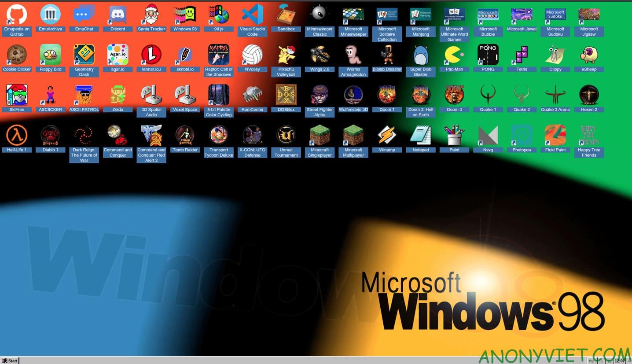
Task: Click Microsoft Ultimate Word Games icon
Action: (x=455, y=15)
